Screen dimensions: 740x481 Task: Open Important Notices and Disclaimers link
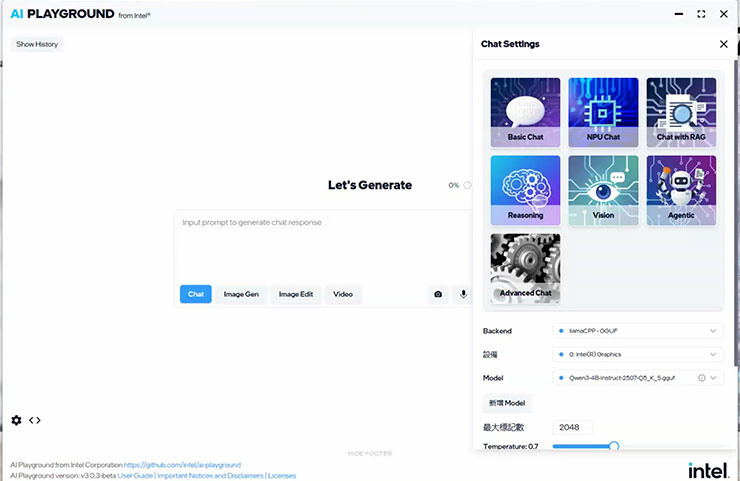[210, 475]
